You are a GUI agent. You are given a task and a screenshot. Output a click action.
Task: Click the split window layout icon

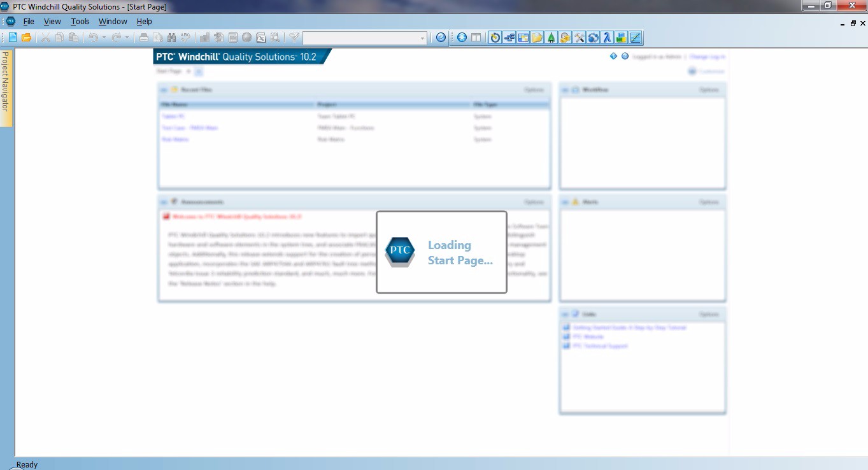point(476,38)
